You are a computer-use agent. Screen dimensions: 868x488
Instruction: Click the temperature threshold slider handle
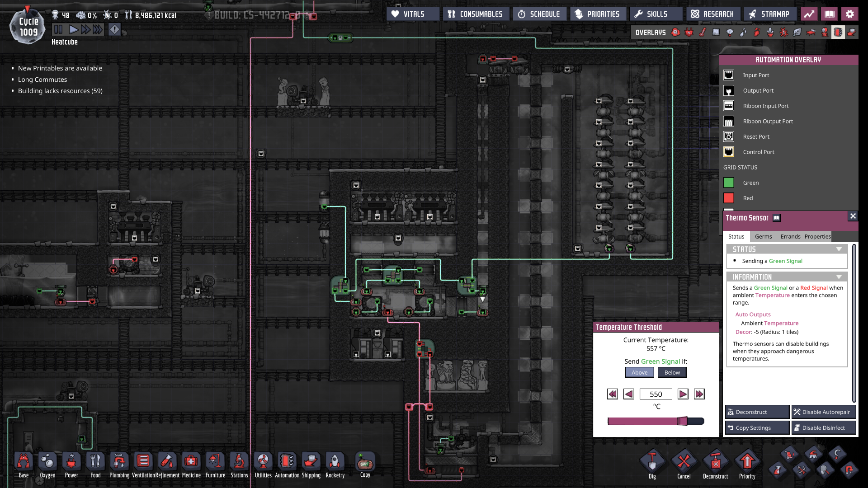[x=682, y=421]
